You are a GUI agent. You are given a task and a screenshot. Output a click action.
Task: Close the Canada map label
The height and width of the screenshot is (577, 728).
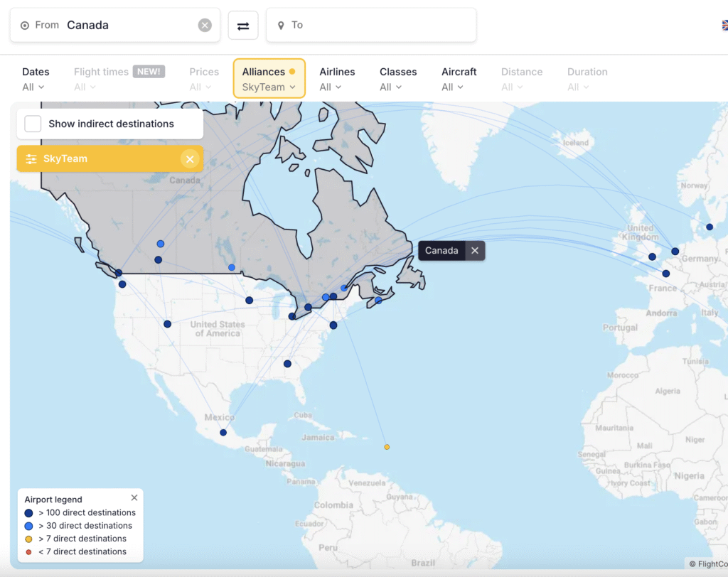coord(475,251)
